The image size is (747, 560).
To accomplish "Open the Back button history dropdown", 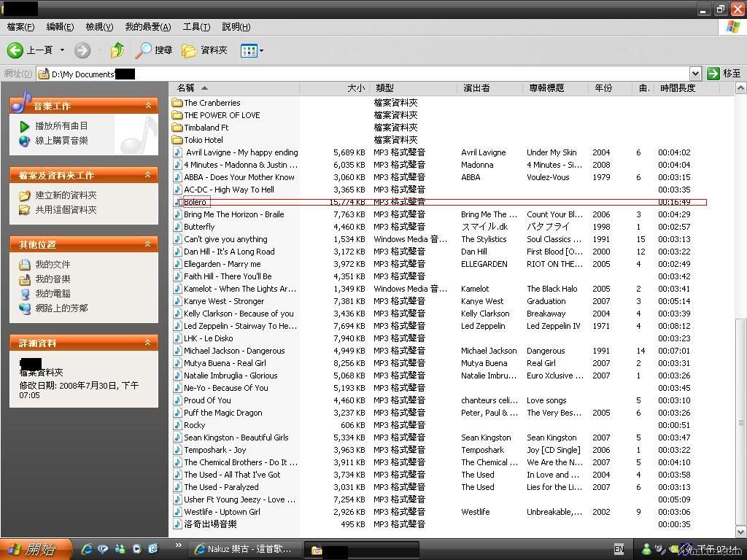I will point(62,50).
